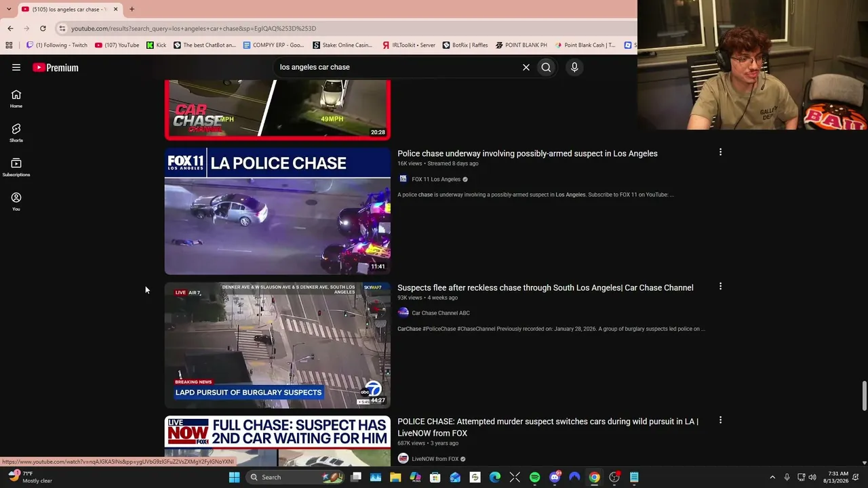
Task: Open volume control speaker icon in tray
Action: pyautogui.click(x=812, y=477)
